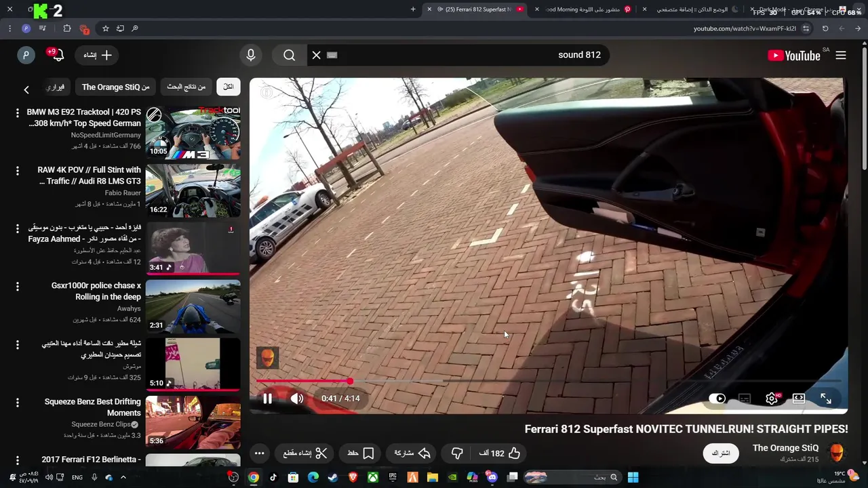This screenshot has height=488, width=868.
Task: Like the video (182 ألف)
Action: point(500,453)
